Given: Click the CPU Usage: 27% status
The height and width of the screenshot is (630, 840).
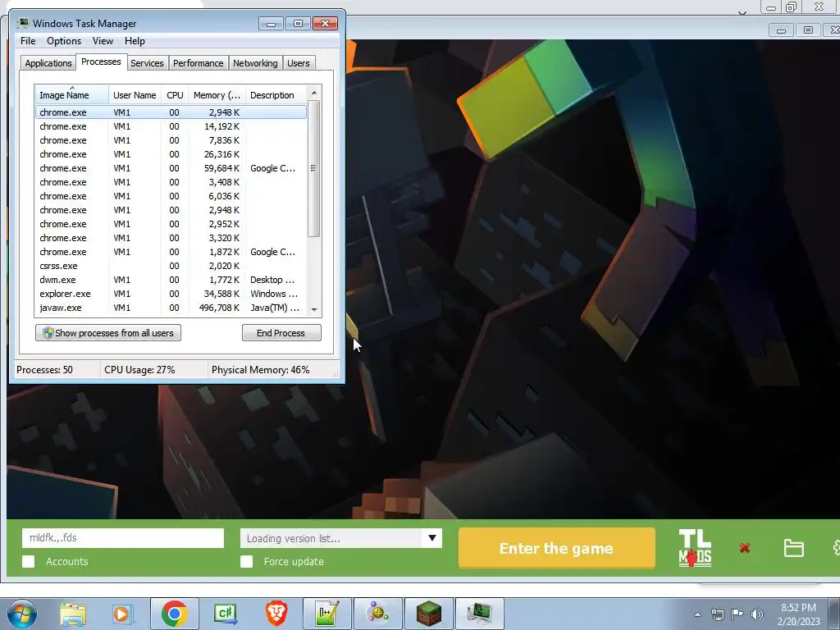Looking at the screenshot, I should point(139,370).
